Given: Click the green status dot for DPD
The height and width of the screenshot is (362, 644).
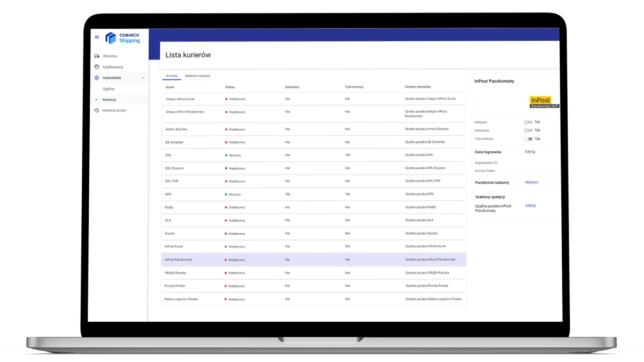Looking at the screenshot, I should (226, 194).
